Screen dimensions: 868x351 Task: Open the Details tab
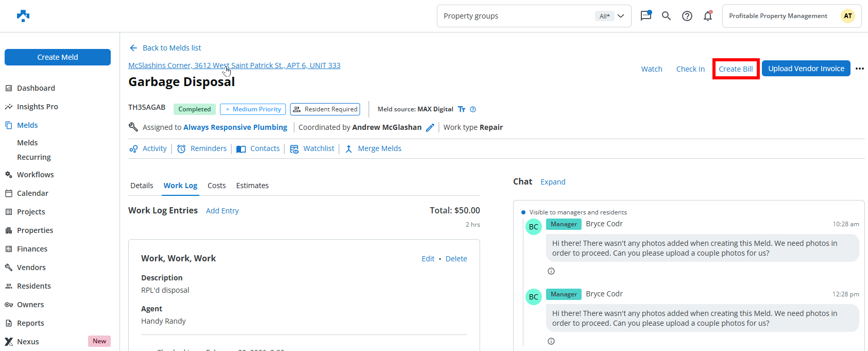click(142, 186)
